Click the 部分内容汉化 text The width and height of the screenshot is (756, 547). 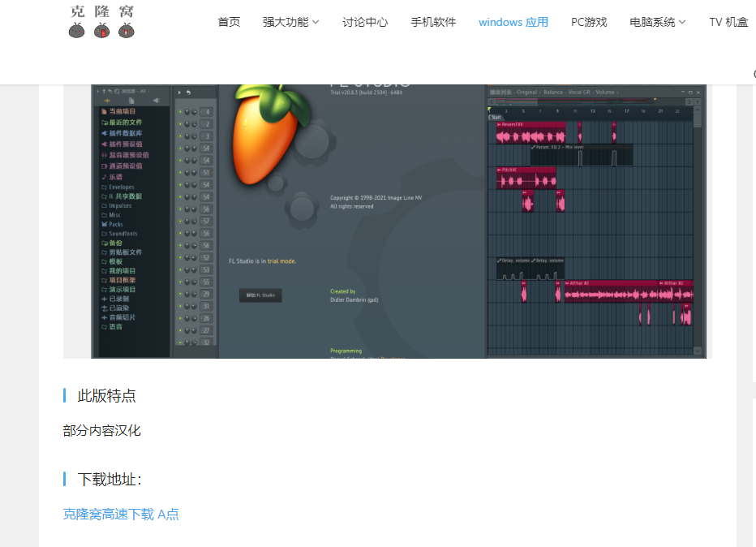click(101, 430)
